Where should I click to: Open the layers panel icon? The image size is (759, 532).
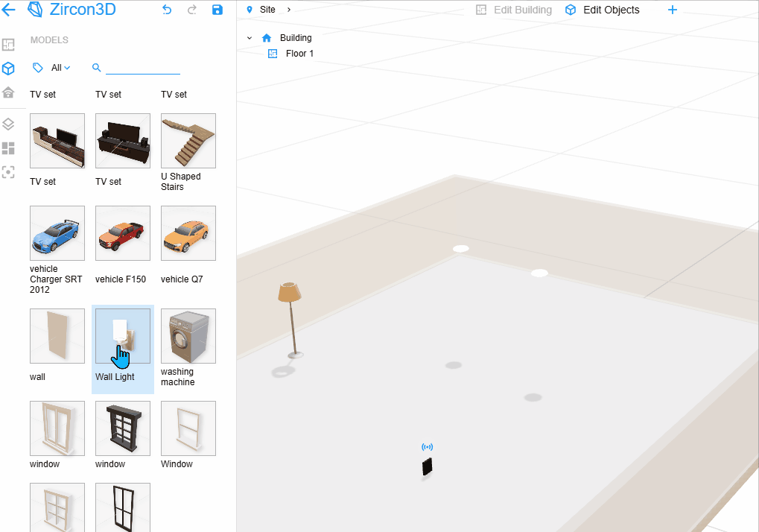10,124
